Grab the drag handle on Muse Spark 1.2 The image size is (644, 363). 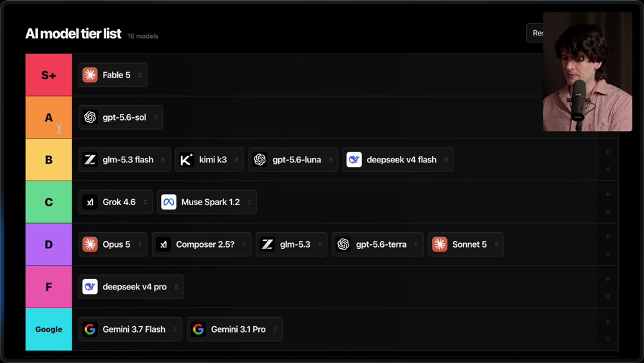click(x=249, y=202)
